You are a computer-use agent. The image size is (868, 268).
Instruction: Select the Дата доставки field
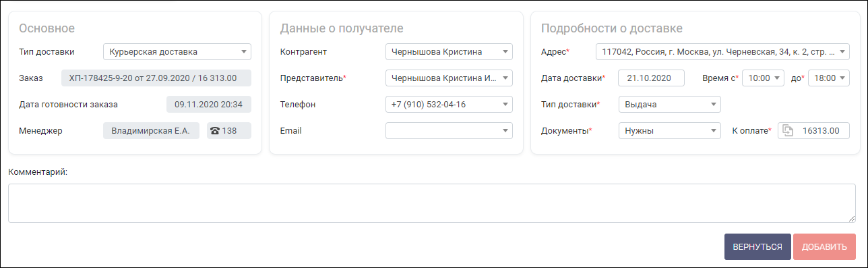tap(651, 78)
